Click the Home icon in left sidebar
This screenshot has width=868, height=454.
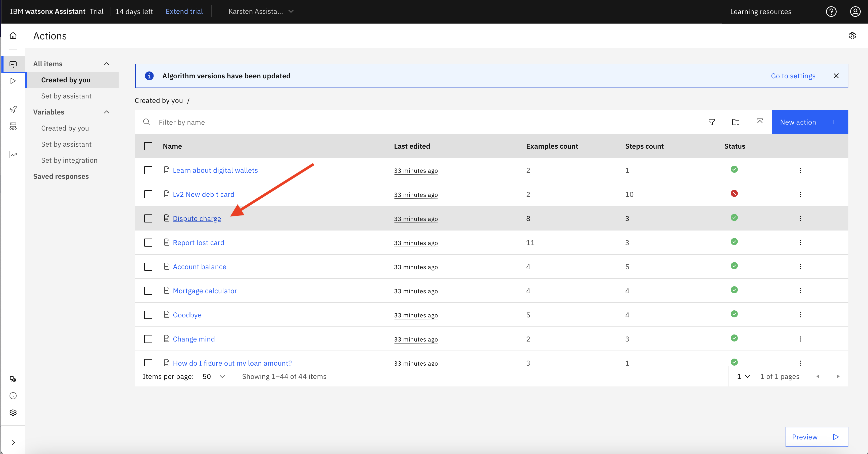[x=13, y=36]
